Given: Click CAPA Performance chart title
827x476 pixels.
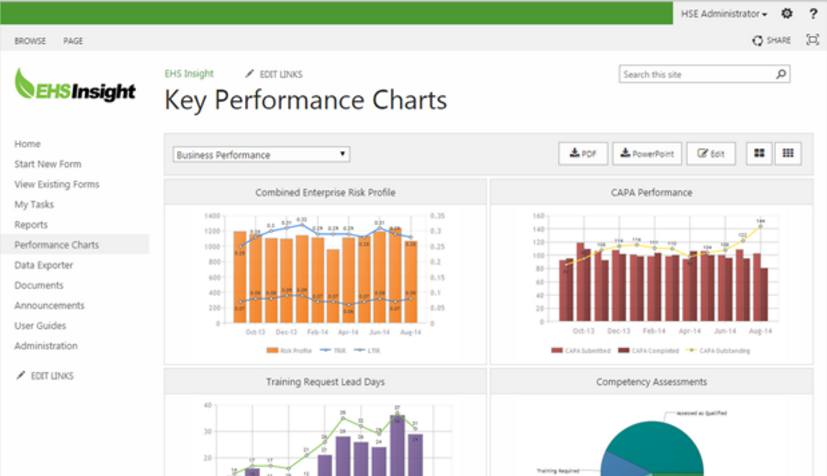Looking at the screenshot, I should pyautogui.click(x=651, y=192).
